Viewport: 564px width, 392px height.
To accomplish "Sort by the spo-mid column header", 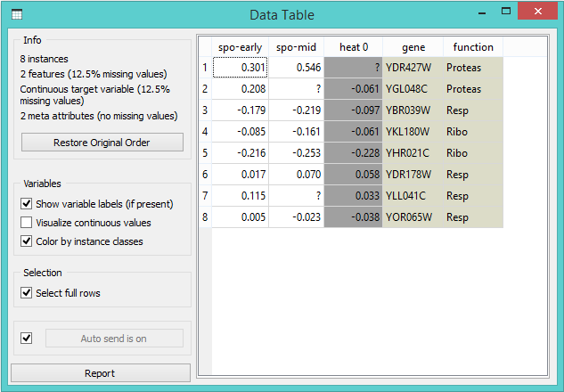I will click(x=297, y=46).
